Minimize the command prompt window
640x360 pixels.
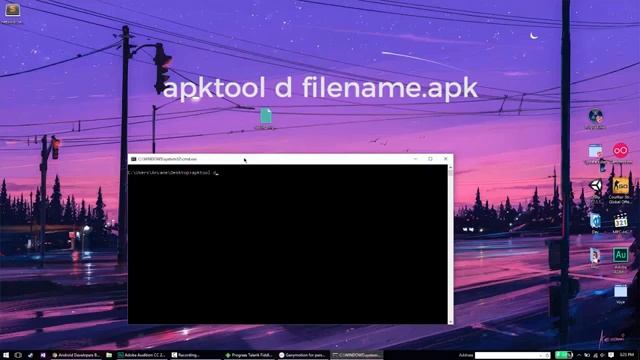click(415, 159)
